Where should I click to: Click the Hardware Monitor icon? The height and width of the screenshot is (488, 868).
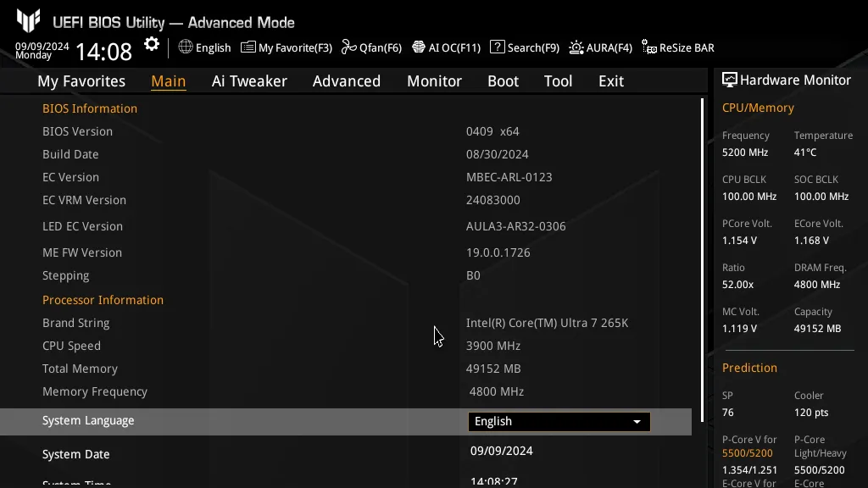pos(730,79)
